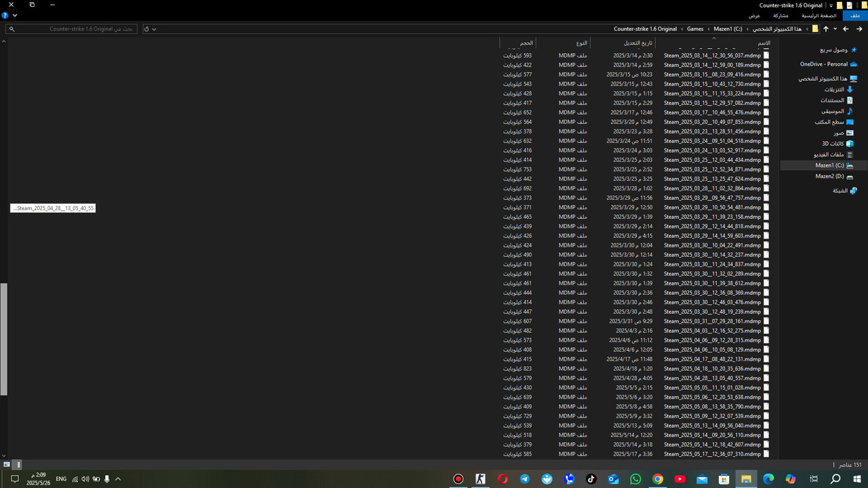Image resolution: width=868 pixels, height=488 pixels.
Task: Click the new folder icon in the quick access toolbar
Action: tap(840, 5)
